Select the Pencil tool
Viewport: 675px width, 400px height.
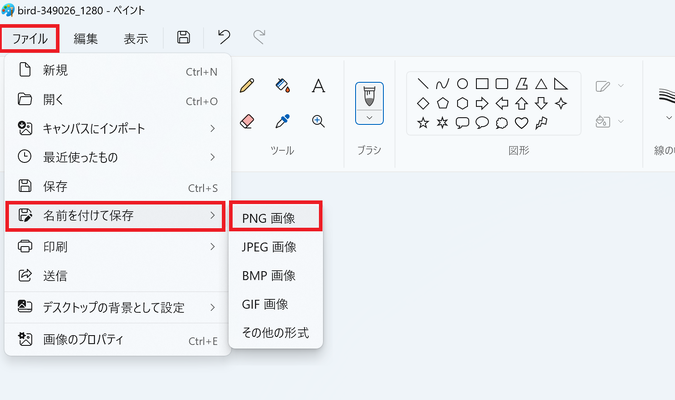point(247,85)
